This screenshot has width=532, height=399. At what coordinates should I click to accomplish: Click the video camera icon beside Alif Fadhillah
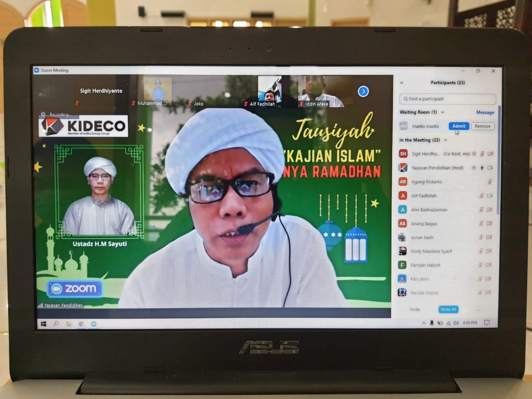point(489,196)
